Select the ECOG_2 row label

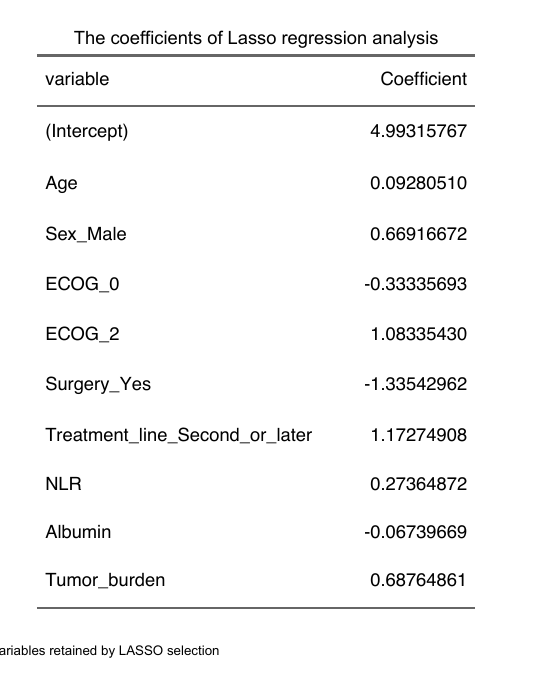pyautogui.click(x=82, y=334)
